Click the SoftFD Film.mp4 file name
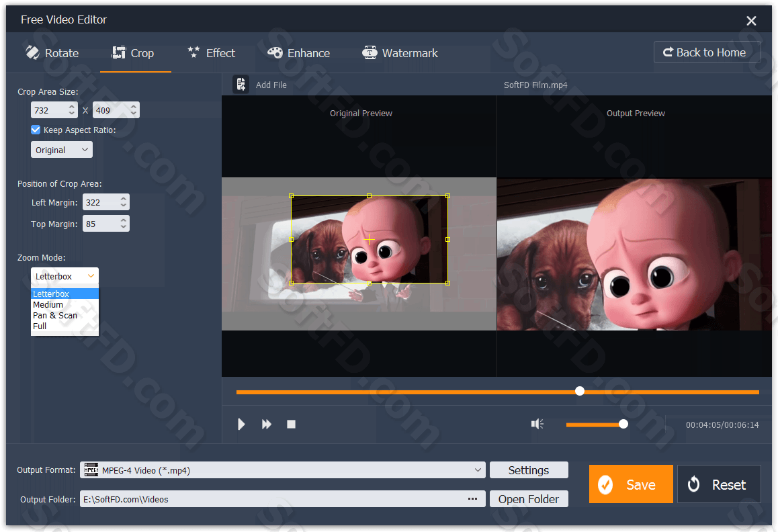The image size is (778, 532). 535,85
